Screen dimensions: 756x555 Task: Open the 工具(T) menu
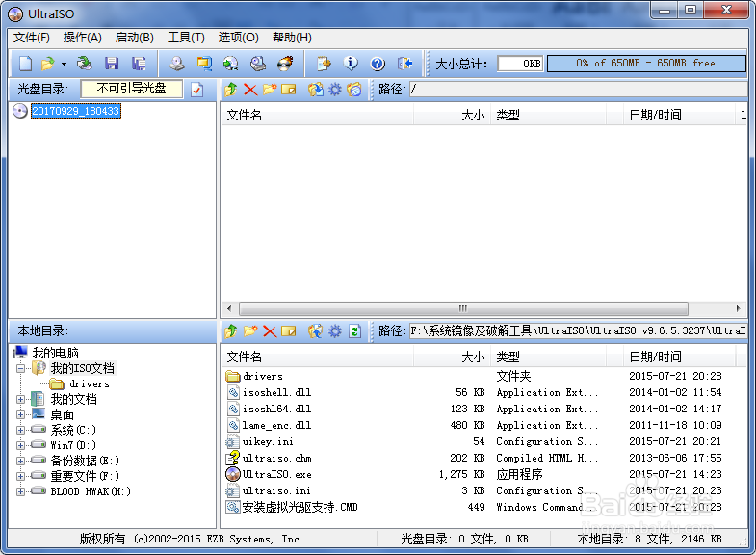pyautogui.click(x=186, y=38)
